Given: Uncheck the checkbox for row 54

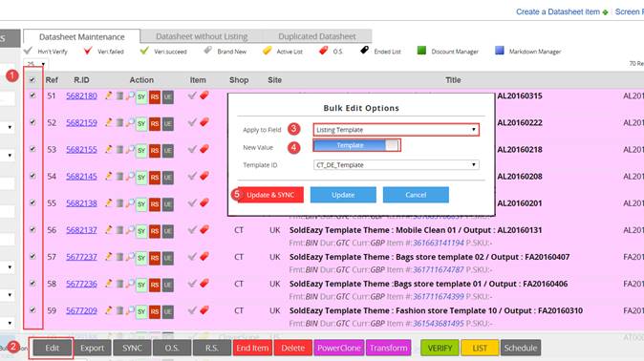Looking at the screenshot, I should [x=32, y=176].
